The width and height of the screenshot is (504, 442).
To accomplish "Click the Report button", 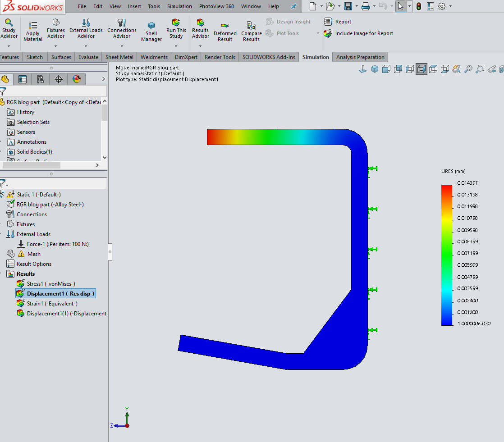I will pos(338,22).
